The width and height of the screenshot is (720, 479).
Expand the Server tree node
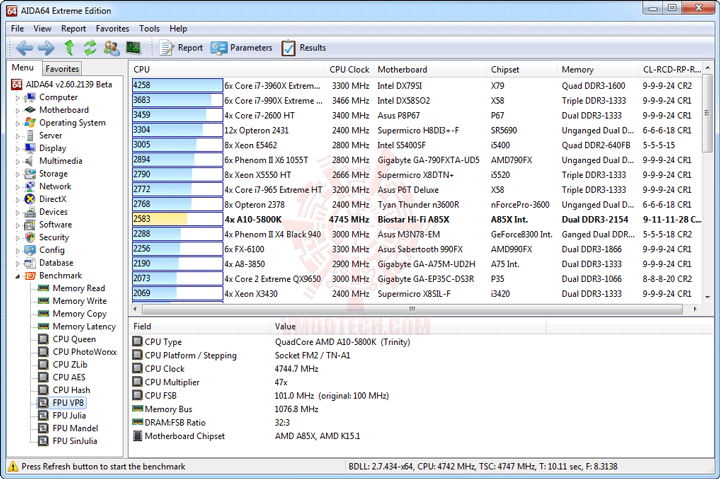tap(18, 136)
